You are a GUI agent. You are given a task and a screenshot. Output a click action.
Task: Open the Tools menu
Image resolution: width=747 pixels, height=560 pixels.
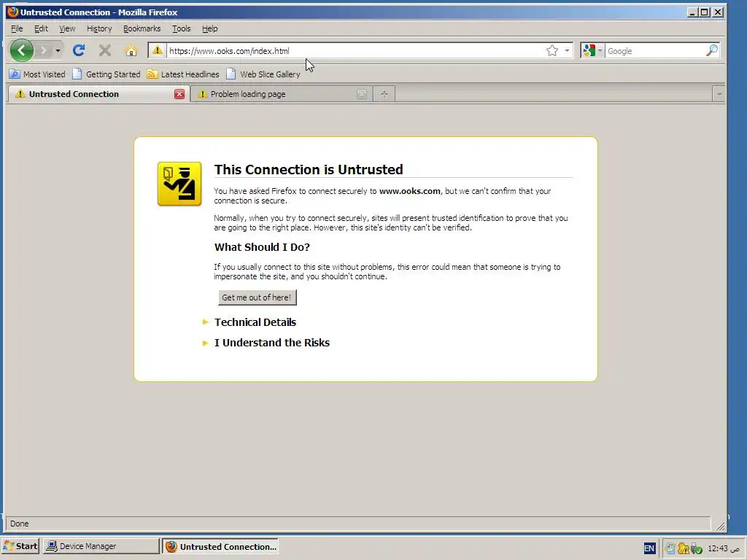pyautogui.click(x=181, y=28)
